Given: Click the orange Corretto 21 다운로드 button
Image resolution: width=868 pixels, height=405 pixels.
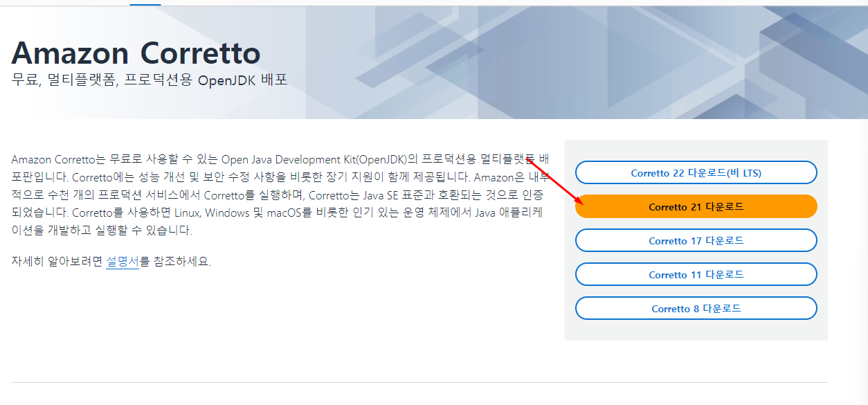Looking at the screenshot, I should (696, 206).
